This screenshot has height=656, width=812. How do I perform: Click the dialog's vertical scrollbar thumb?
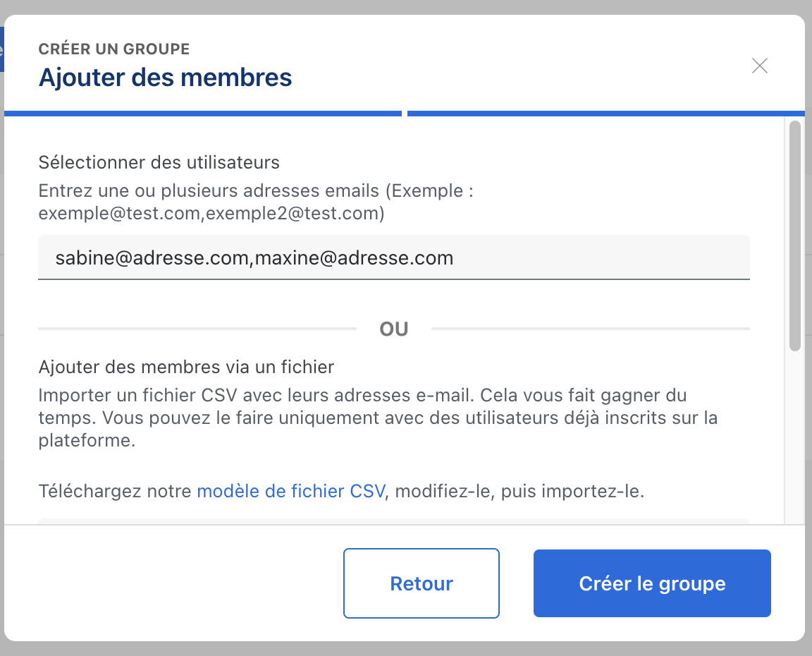point(794,236)
